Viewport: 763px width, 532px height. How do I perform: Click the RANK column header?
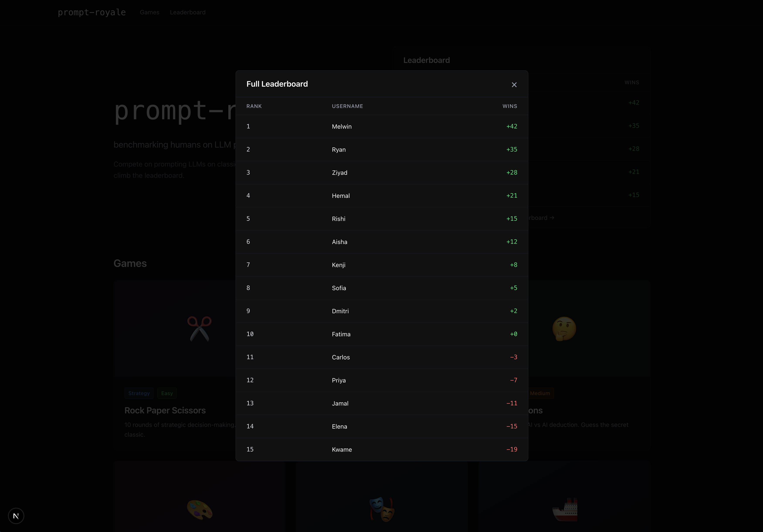(x=254, y=106)
